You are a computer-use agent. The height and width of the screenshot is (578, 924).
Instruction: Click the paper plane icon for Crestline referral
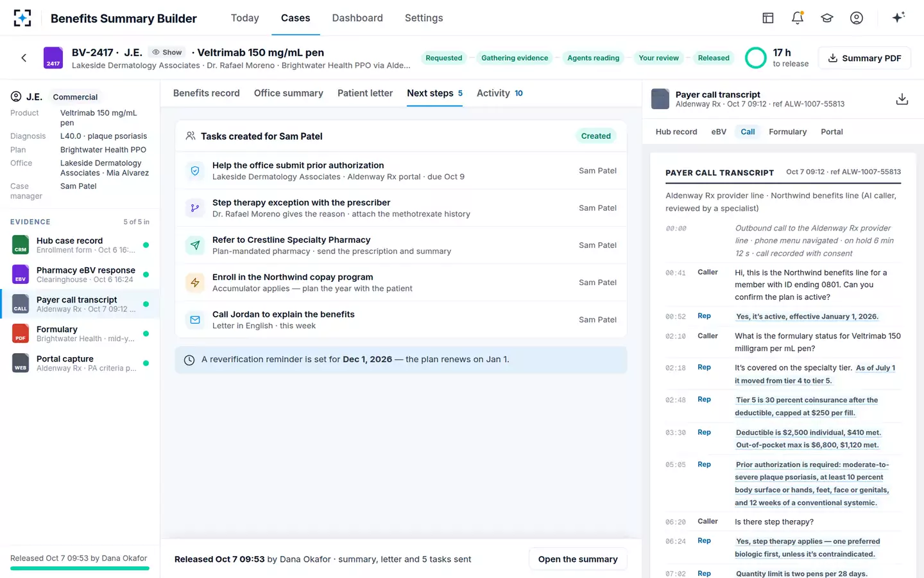195,245
